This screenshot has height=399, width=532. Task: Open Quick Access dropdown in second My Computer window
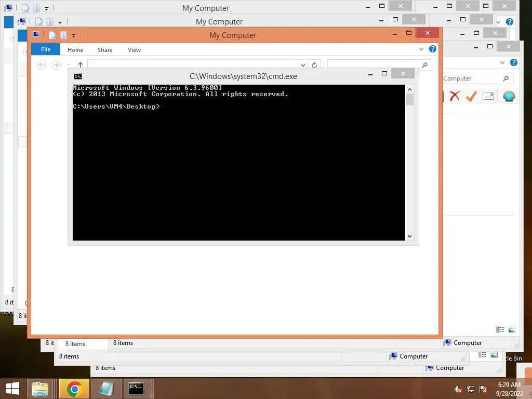pos(60,22)
